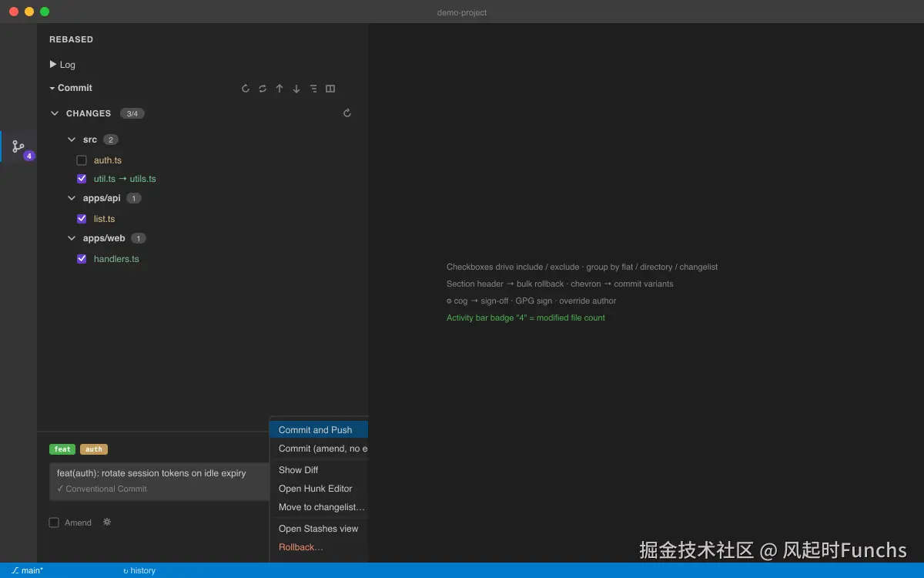Image resolution: width=924 pixels, height=578 pixels.
Task: Select Move to changelist…
Action: click(x=319, y=507)
